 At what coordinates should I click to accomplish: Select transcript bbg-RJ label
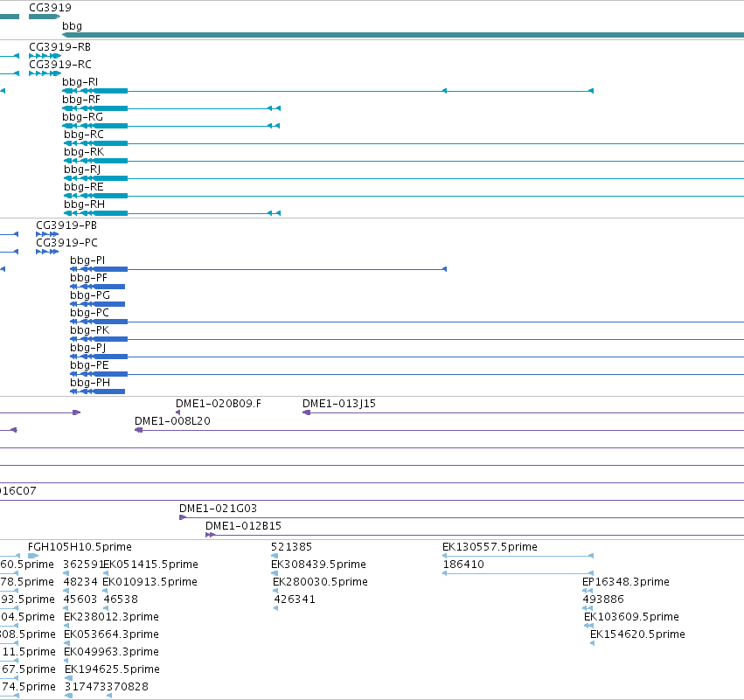(x=82, y=170)
